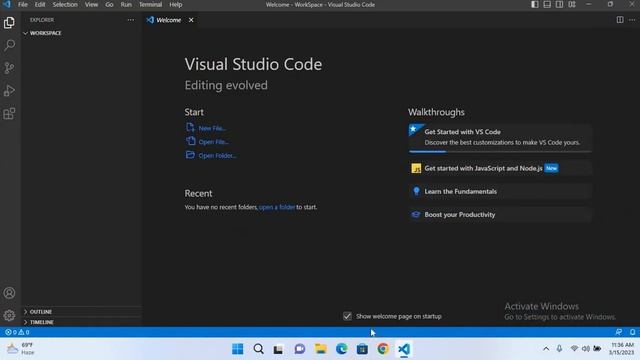Show hidden tray icons chevron

point(546,349)
